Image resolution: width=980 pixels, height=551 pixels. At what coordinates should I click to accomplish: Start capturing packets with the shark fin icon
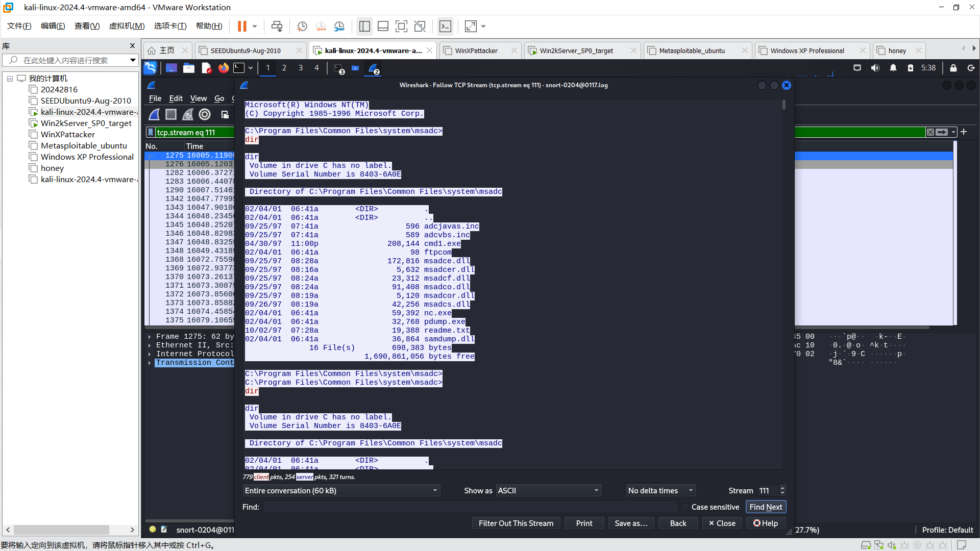coord(154,114)
